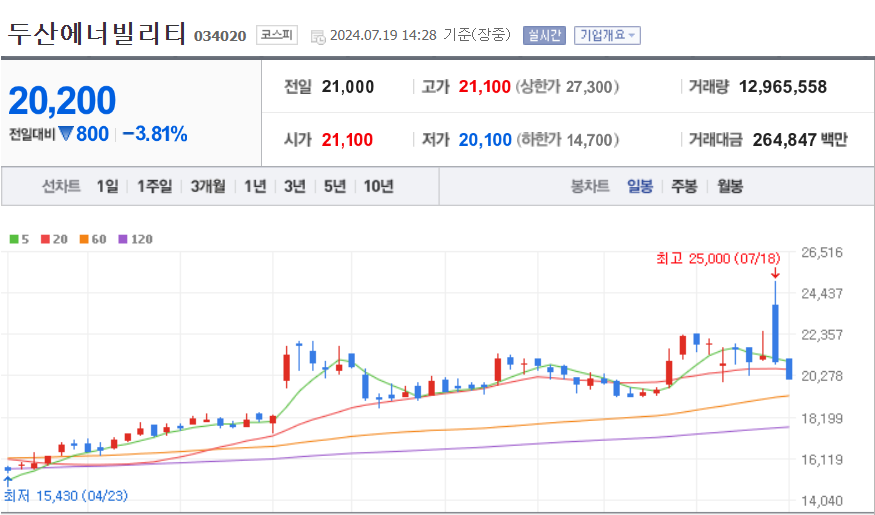Viewport: 875px width, 515px height.
Task: Open the 기업개요 dropdown
Action: coord(607,36)
